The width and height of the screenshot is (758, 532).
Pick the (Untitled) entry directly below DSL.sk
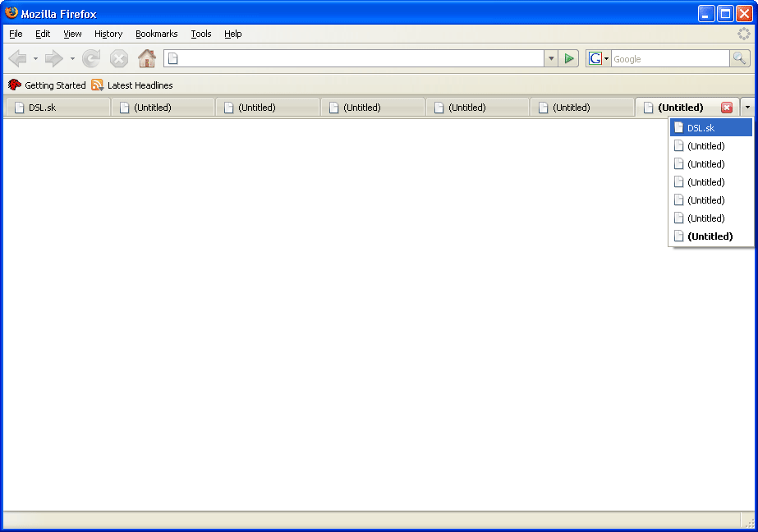click(x=711, y=146)
